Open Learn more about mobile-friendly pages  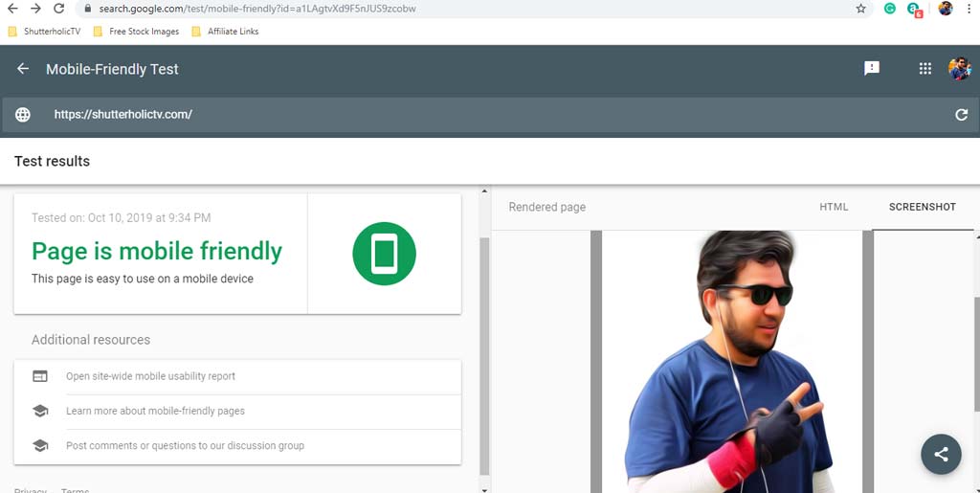(155, 411)
